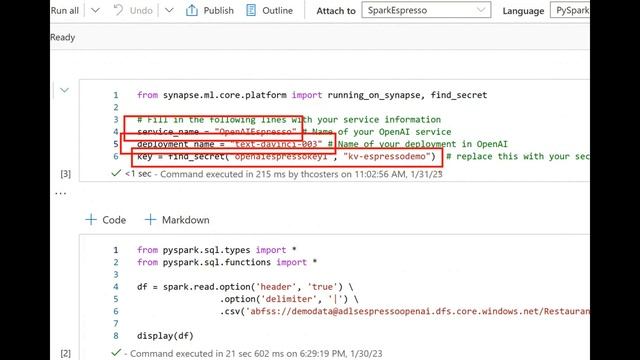Add a new Code cell
Viewport: 640px width, 360px height.
click(x=106, y=220)
